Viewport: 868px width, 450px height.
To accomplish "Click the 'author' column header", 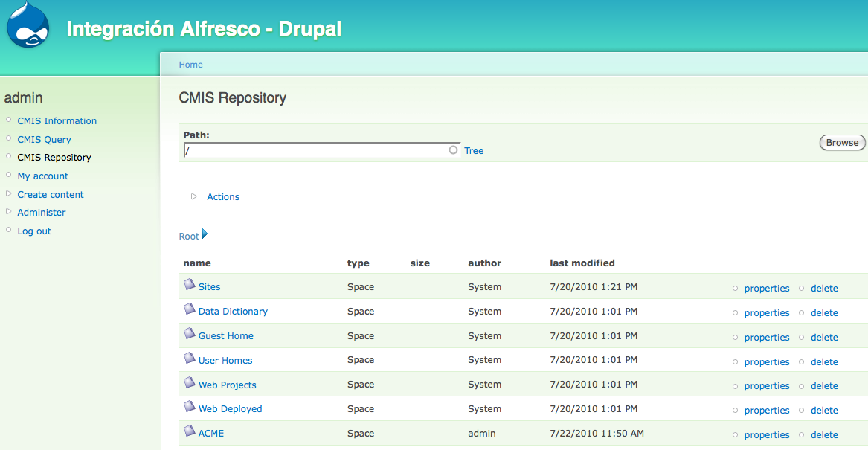I will tap(484, 263).
